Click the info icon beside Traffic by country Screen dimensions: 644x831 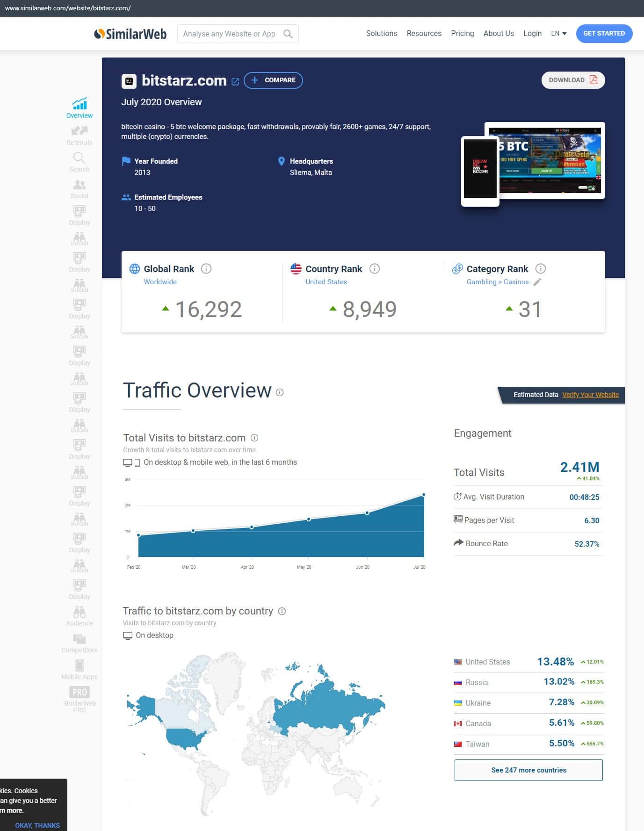282,611
